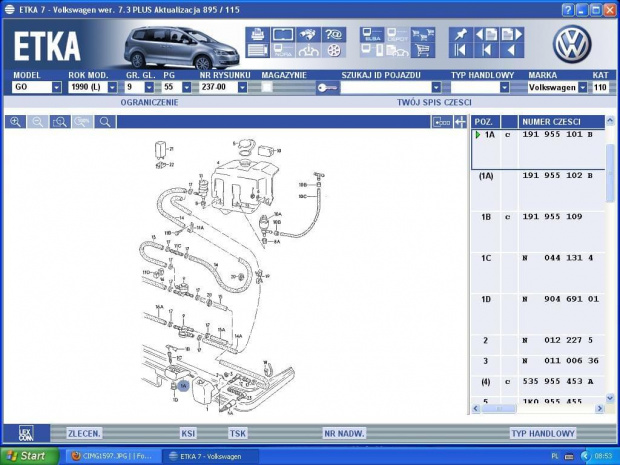This screenshot has height=465, width=620.
Task: Expand the PG dropdown
Action: tap(187, 87)
